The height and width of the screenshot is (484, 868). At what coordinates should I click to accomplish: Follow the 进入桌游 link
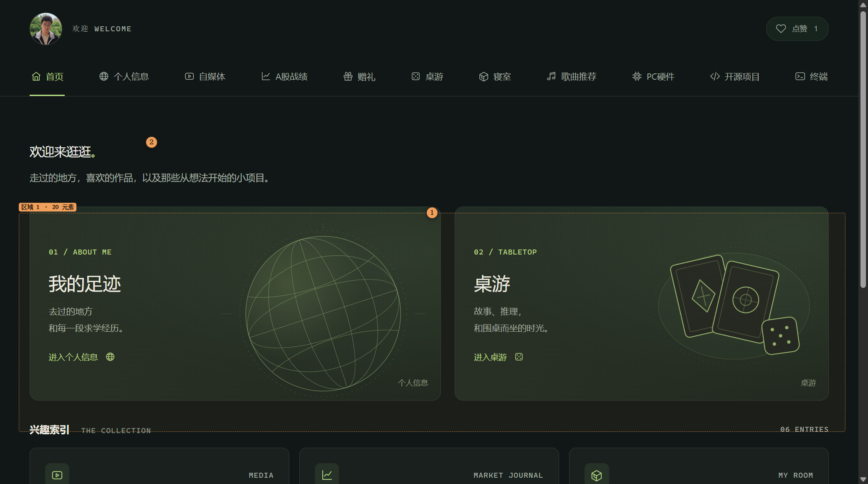498,357
